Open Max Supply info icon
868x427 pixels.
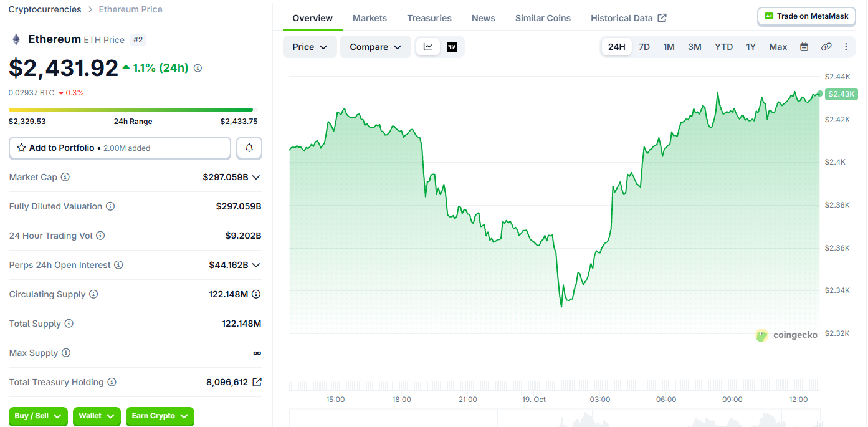(x=66, y=353)
